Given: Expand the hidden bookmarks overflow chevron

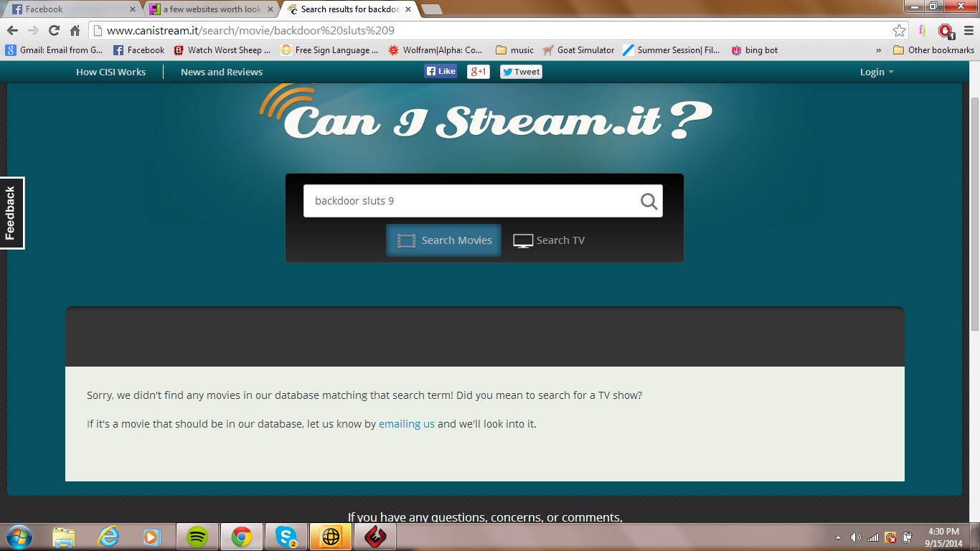Looking at the screenshot, I should [879, 51].
